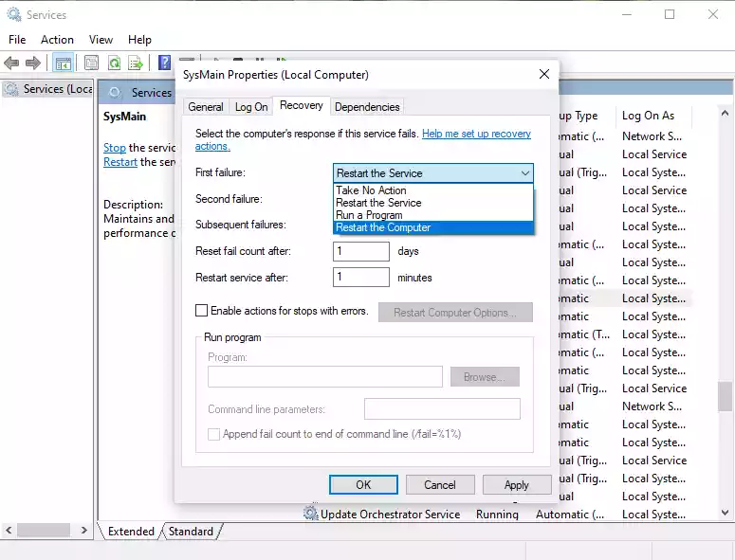Tick Append fail count to command line
Screen dimensions: 735x560
pyautogui.click(x=213, y=434)
